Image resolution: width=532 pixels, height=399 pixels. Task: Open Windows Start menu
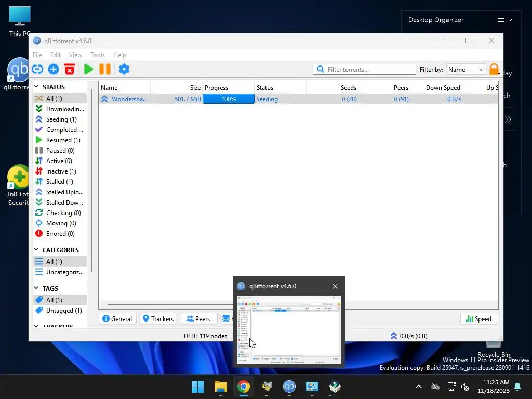(x=197, y=387)
